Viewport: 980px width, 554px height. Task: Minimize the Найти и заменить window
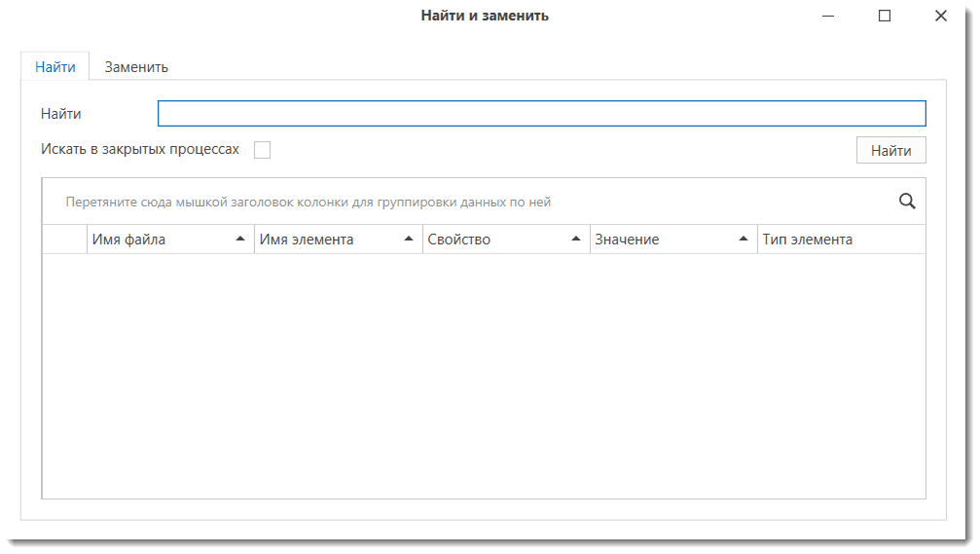[x=828, y=16]
